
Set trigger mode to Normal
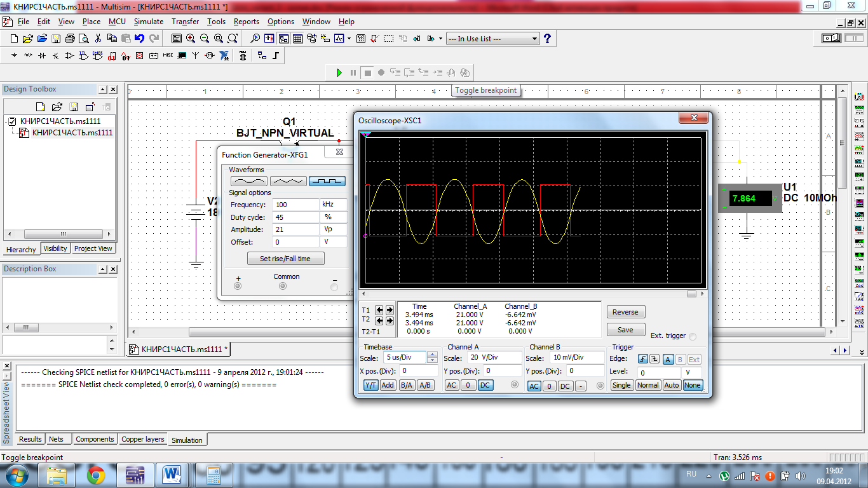pos(648,385)
